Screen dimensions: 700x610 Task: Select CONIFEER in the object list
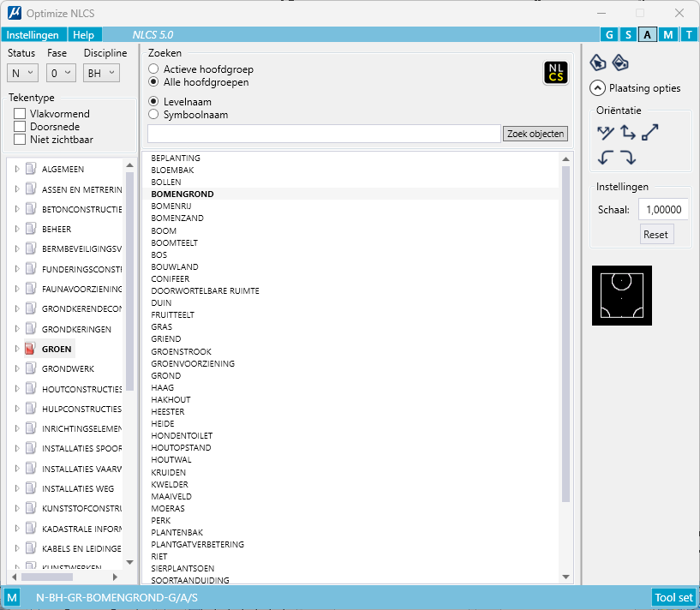[171, 278]
